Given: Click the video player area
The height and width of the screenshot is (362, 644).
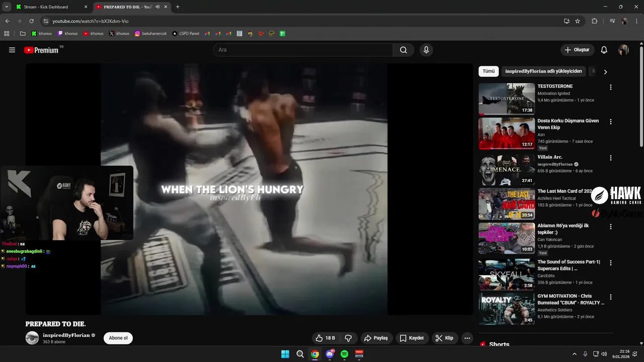Looking at the screenshot, I should click(x=249, y=189).
